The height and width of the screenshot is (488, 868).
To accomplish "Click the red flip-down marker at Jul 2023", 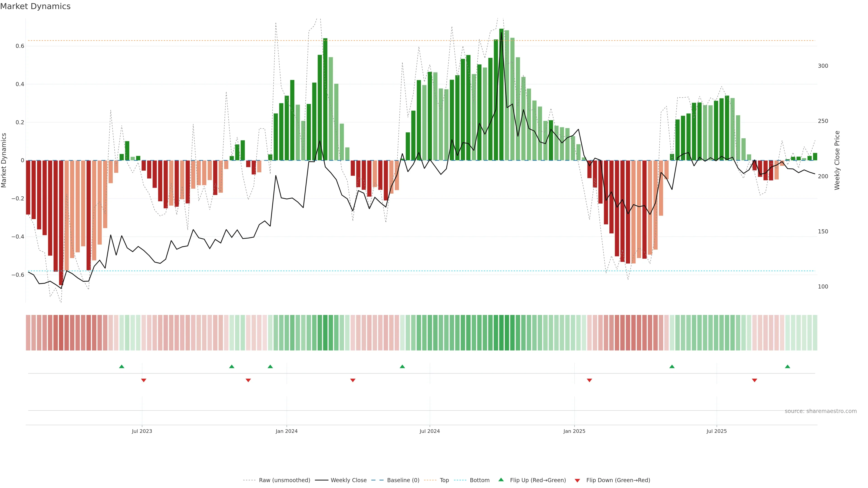I will 144,380.
